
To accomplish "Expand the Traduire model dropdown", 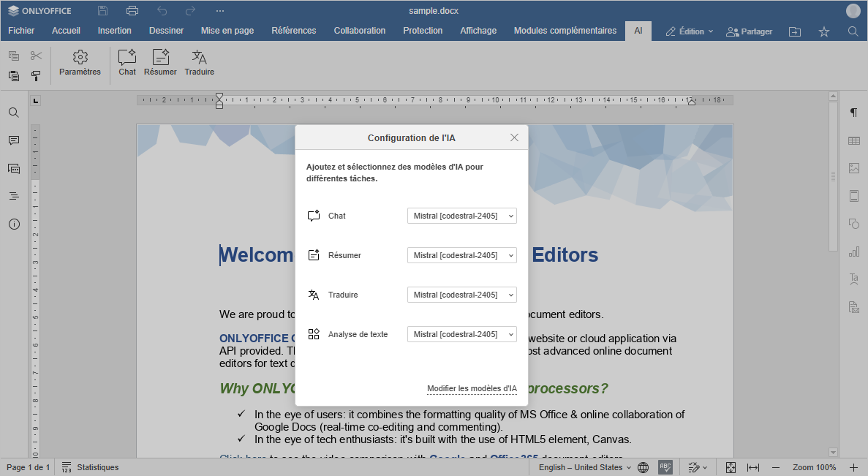I will pyautogui.click(x=461, y=295).
